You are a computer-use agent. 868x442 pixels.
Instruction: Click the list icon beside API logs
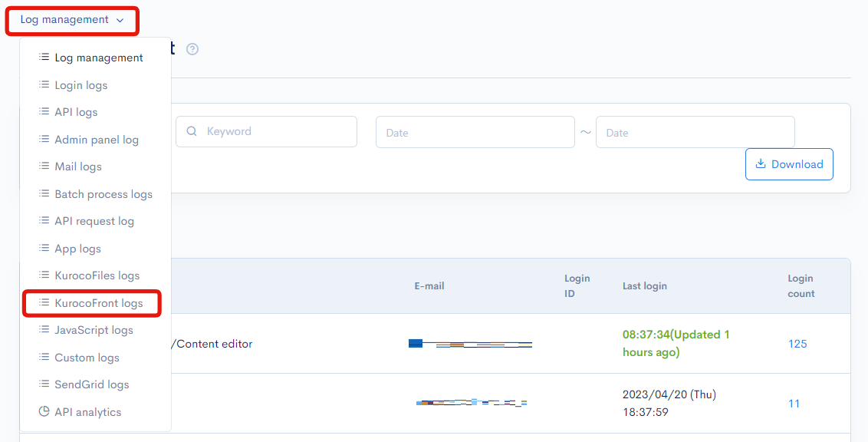44,111
